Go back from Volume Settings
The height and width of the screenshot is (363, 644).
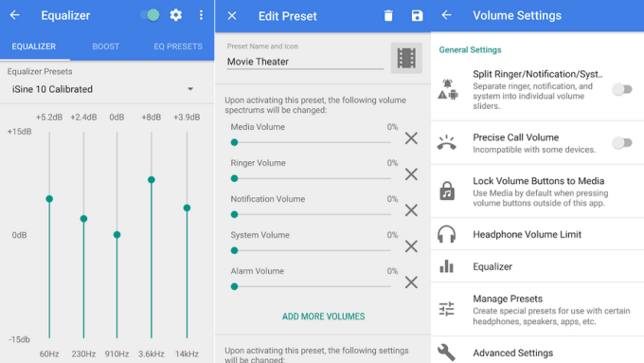(x=446, y=15)
